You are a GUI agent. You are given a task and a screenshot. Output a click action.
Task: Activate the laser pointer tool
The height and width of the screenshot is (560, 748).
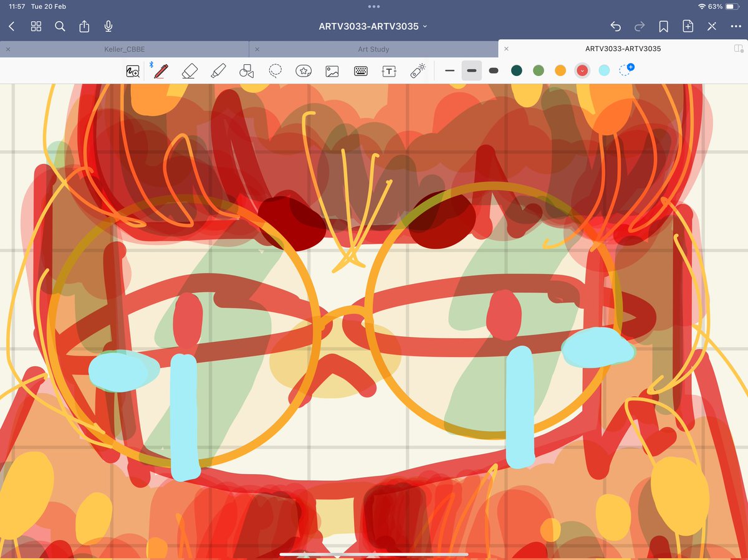point(418,71)
